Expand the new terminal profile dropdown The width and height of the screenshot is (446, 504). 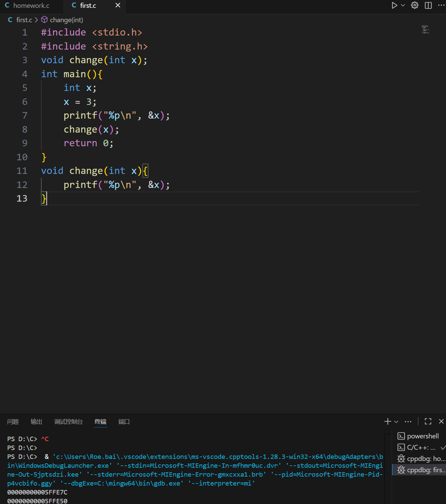pyautogui.click(x=396, y=422)
